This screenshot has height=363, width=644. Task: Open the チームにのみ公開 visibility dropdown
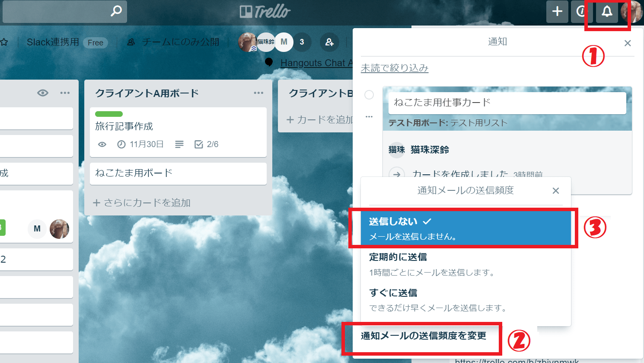point(174,42)
